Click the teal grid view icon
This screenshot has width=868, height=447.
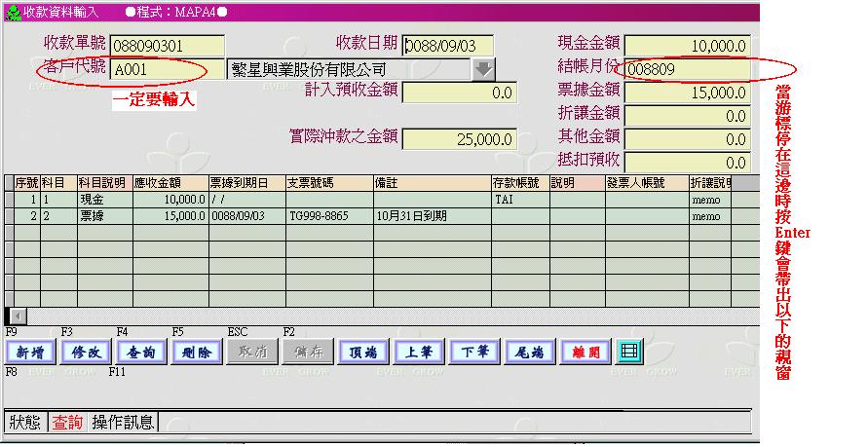click(x=628, y=353)
